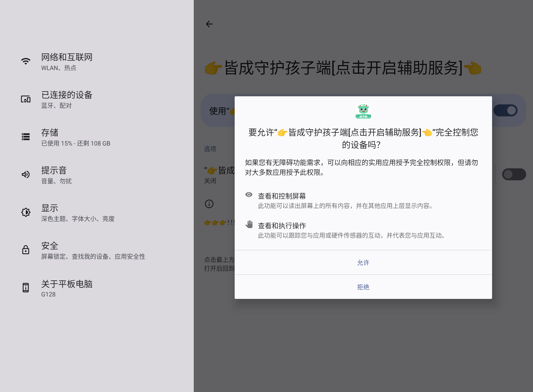Open 关于平板电脑 entry
Image resolution: width=533 pixels, height=392 pixels.
[97, 288]
